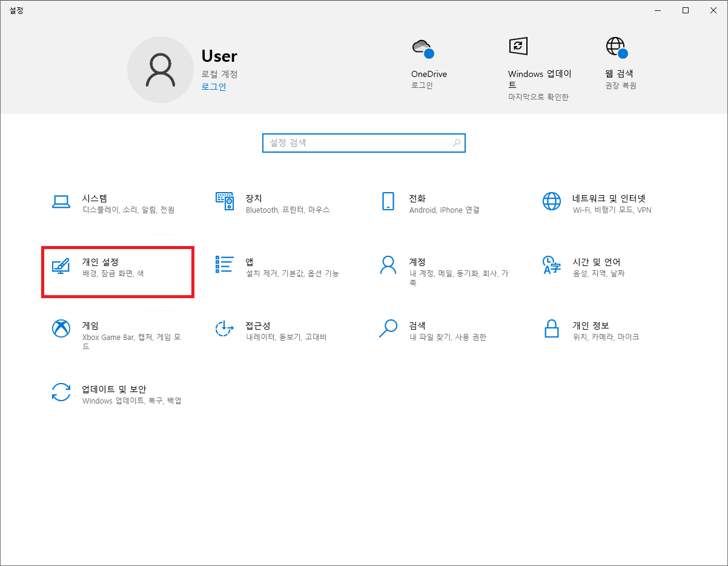This screenshot has height=566, width=728.
Task: Click the 로컬 계정 text
Action: coord(220,74)
